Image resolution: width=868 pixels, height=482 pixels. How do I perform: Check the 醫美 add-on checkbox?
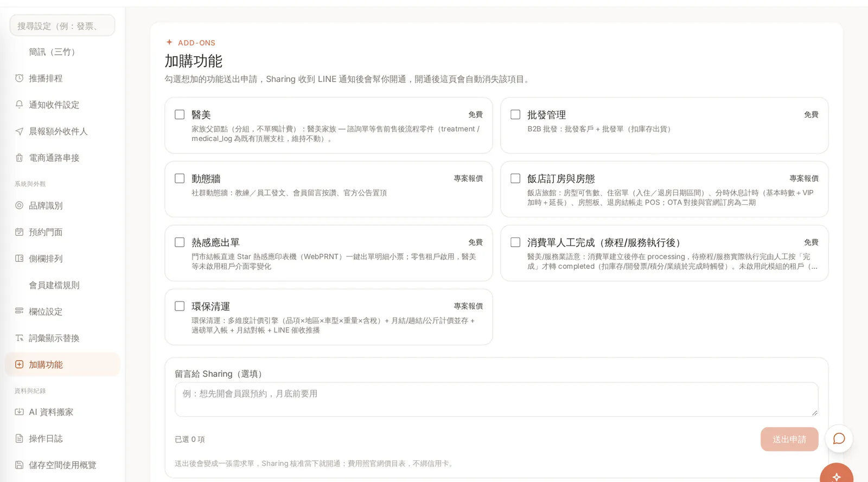coord(180,114)
